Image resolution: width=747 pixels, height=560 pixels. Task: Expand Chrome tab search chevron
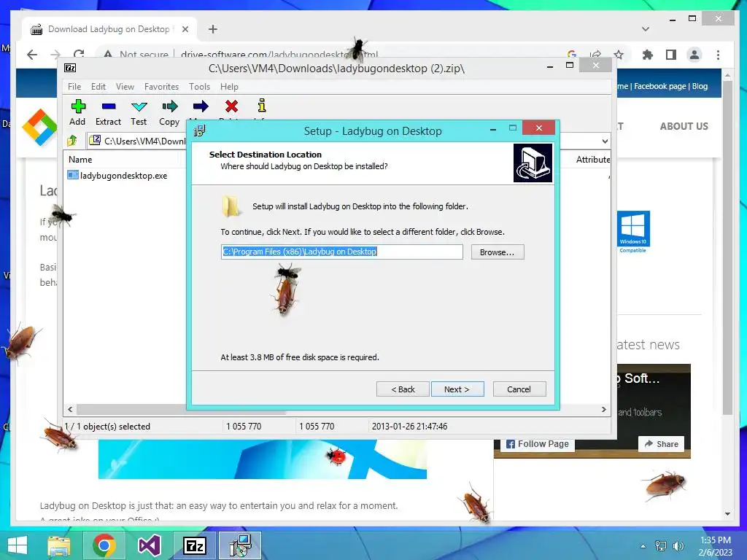pos(646,29)
